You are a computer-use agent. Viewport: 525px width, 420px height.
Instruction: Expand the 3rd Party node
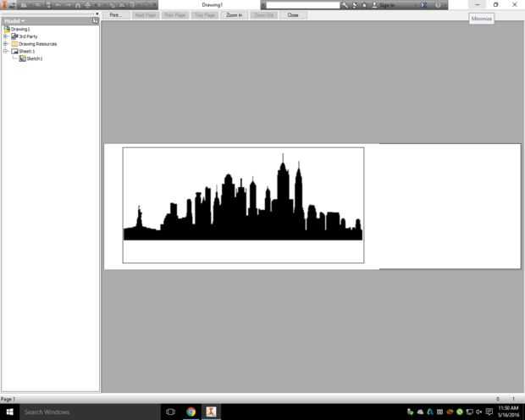[x=5, y=36]
